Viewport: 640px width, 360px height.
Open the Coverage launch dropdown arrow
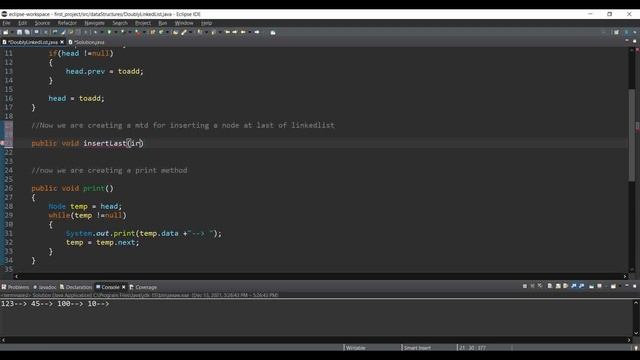tap(145, 32)
